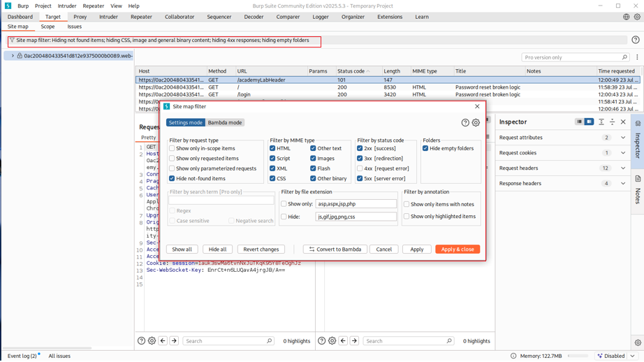Click Hide extensions input field
Screen dimensions: 644x362
[356, 217]
